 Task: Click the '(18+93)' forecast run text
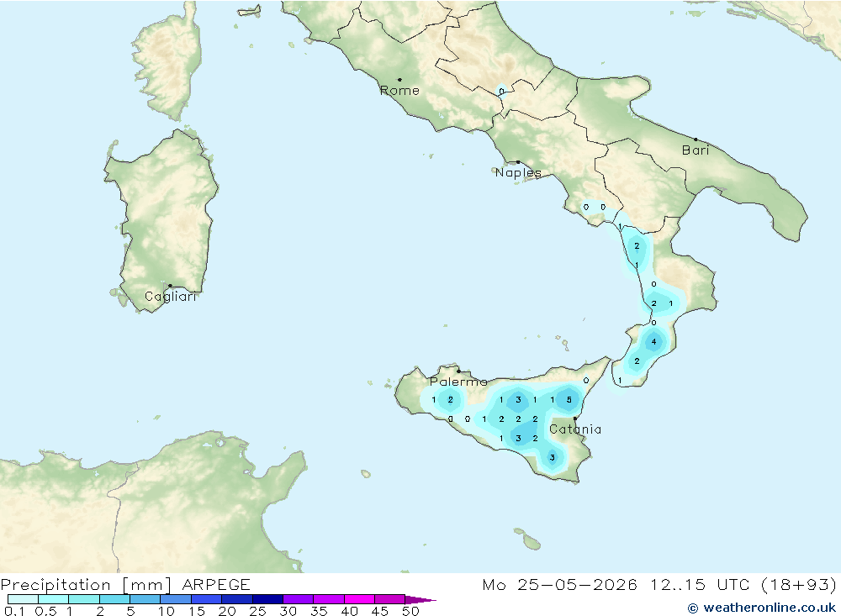[799, 585]
